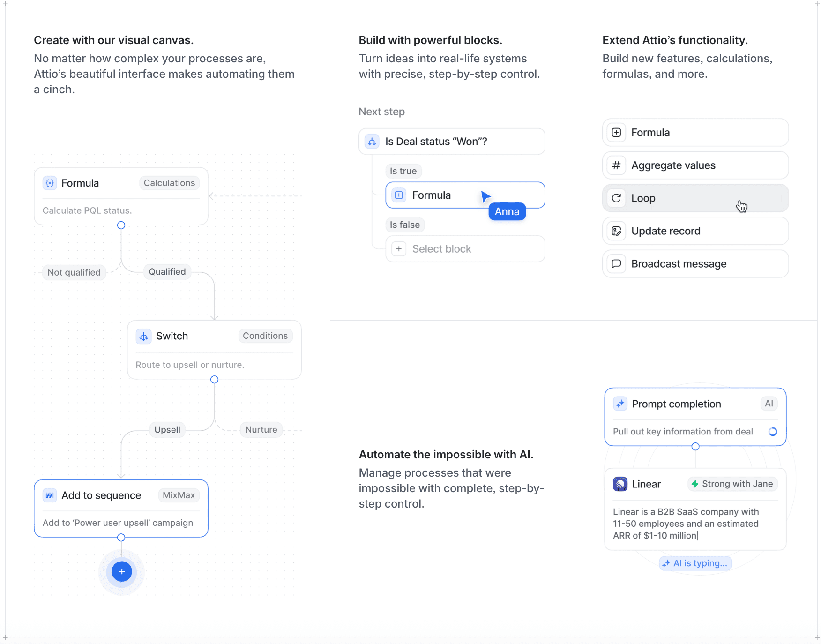Open the Select block placeholder
This screenshot has height=644, width=821.
tap(465, 249)
